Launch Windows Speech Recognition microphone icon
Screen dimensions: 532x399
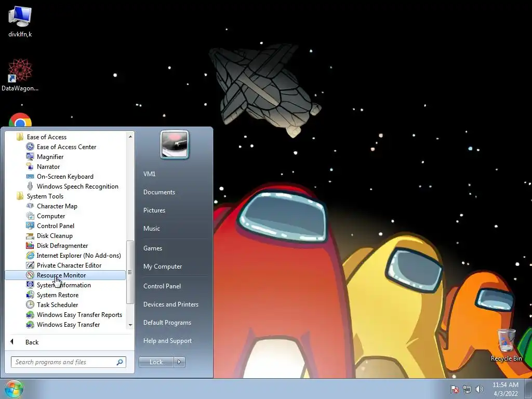point(30,186)
